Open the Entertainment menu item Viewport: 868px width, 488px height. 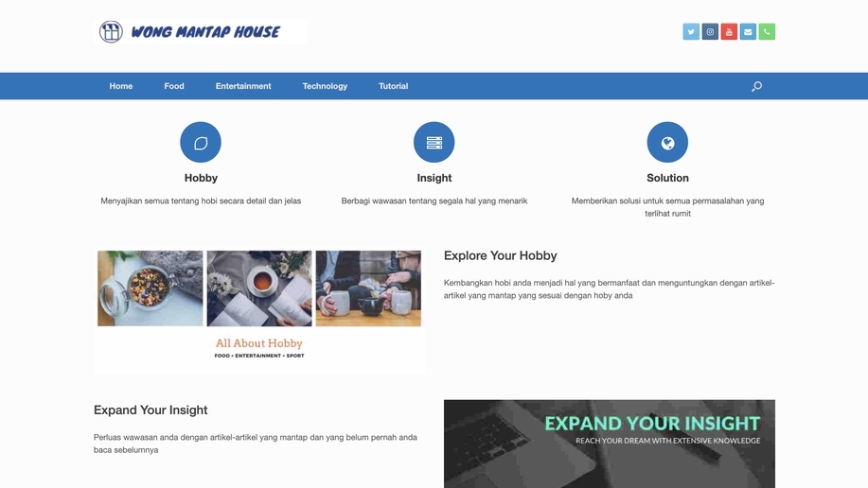tap(243, 86)
